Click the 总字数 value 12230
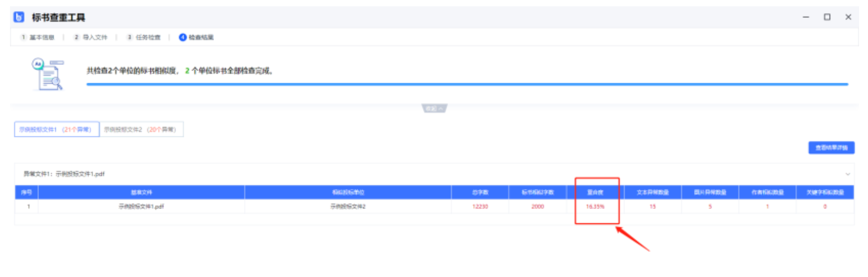The image size is (868, 277). [x=480, y=206]
